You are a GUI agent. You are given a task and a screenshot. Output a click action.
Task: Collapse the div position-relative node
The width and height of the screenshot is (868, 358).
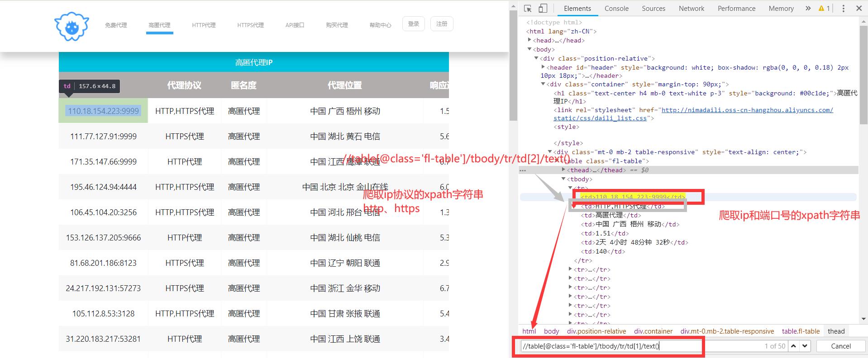[536, 58]
